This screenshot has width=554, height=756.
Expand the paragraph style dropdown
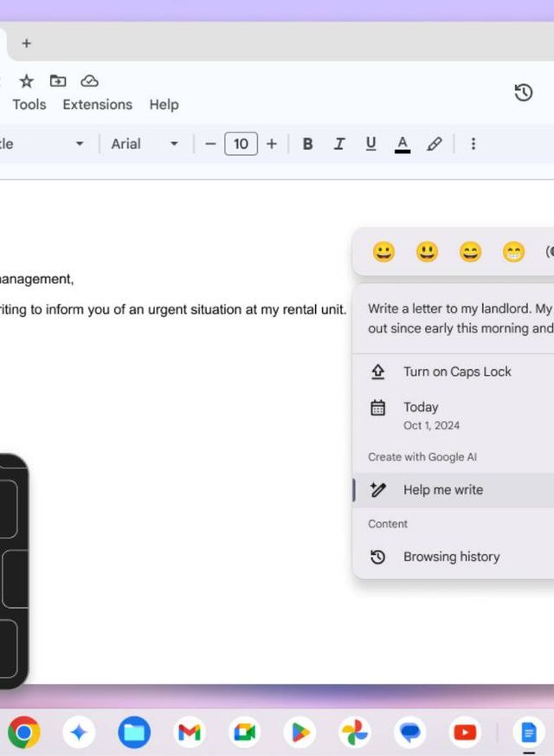point(43,144)
